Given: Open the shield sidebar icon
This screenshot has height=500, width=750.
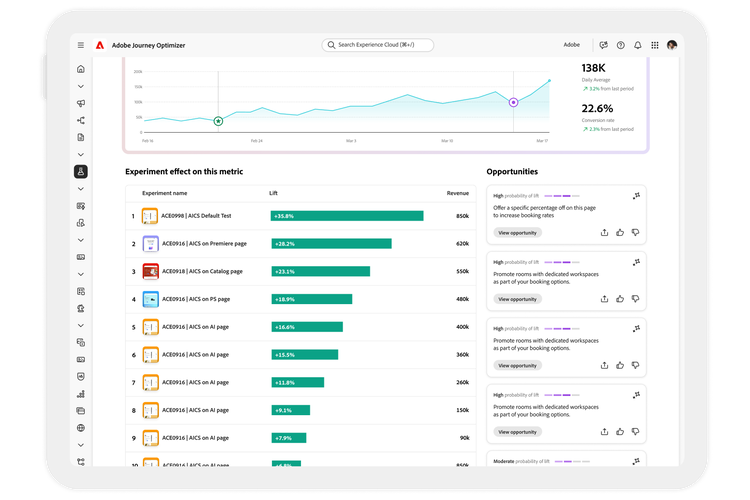Looking at the screenshot, I should [x=81, y=377].
